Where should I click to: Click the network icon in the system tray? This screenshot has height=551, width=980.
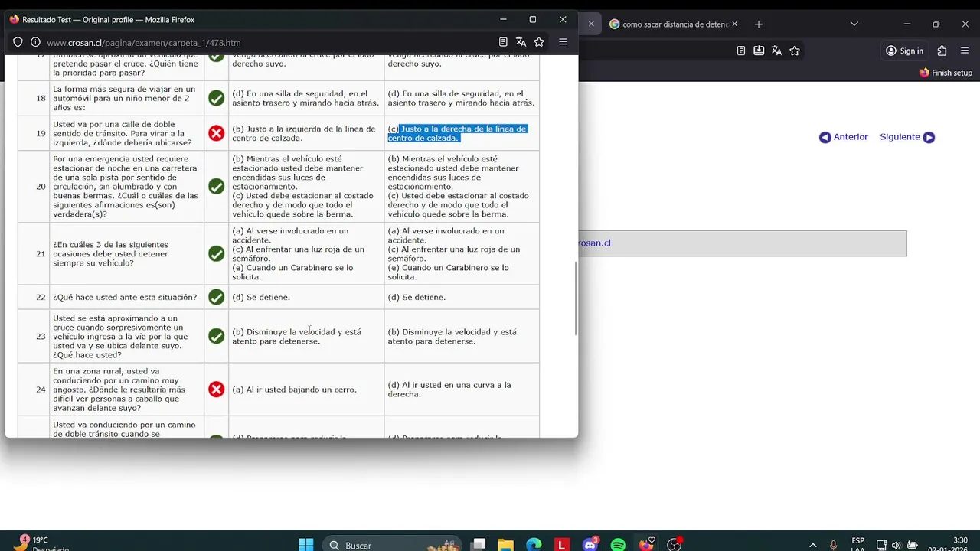(x=881, y=546)
